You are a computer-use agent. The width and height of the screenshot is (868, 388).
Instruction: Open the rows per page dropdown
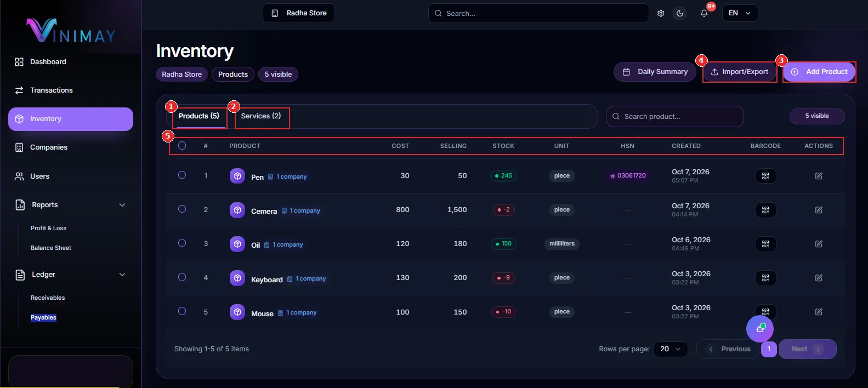(x=671, y=349)
